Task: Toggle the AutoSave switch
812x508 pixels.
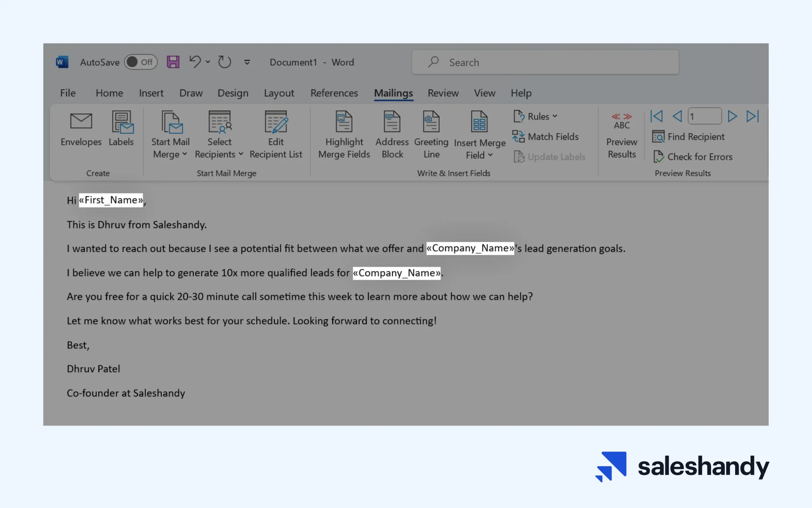Action: coord(141,62)
